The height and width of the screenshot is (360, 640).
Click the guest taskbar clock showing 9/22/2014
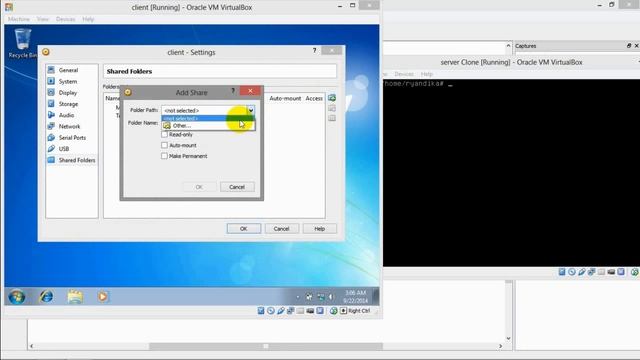356,297
